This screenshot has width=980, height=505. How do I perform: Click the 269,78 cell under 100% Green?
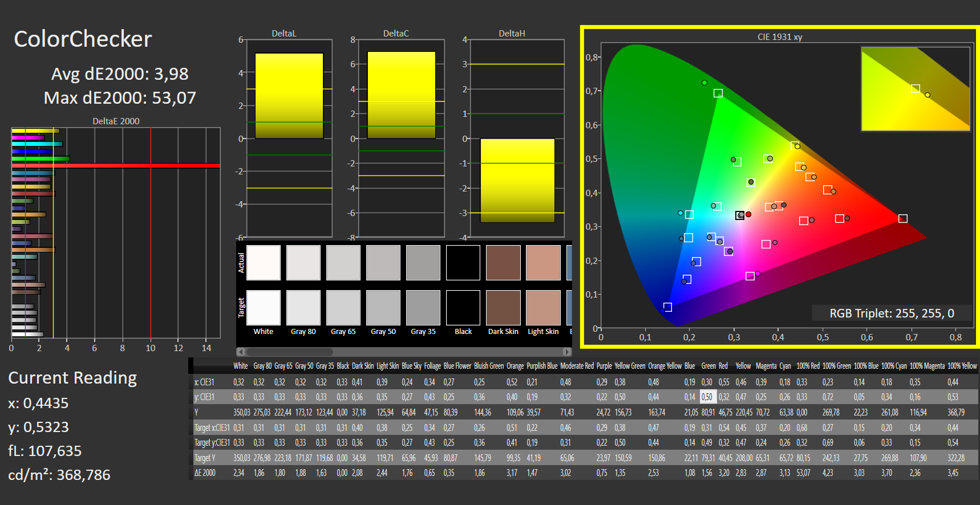pyautogui.click(x=831, y=412)
